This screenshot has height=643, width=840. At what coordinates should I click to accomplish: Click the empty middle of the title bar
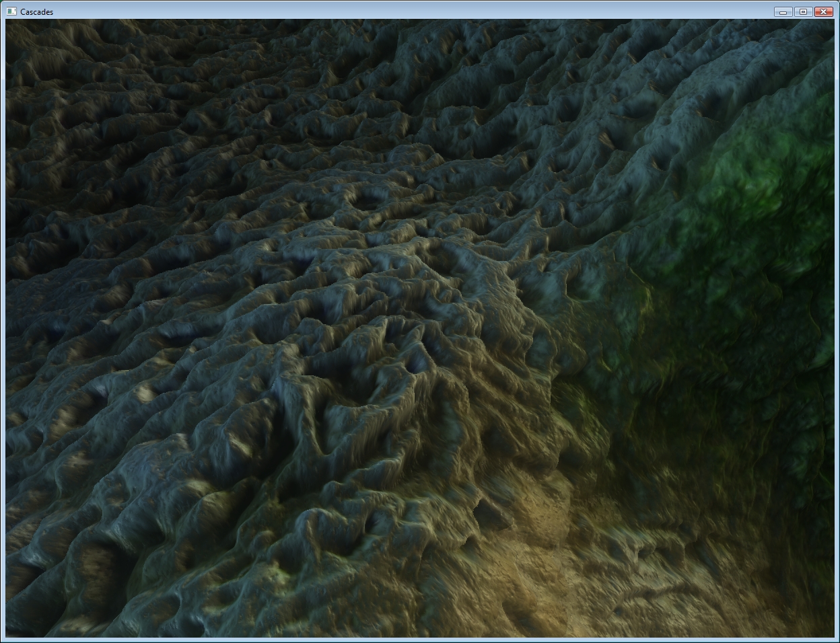point(404,11)
